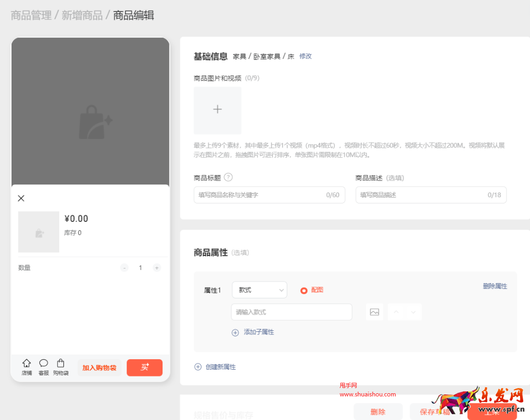Click the 删除属性 link
The width and height of the screenshot is (530, 420).
[494, 286]
